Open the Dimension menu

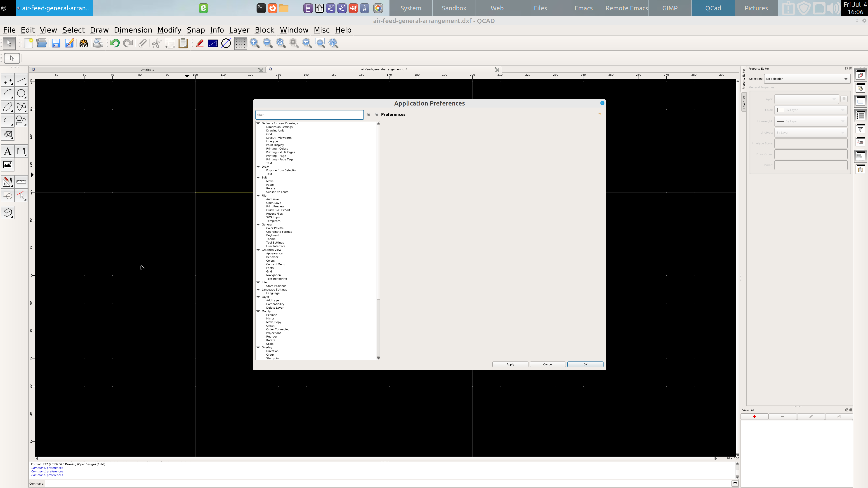coord(133,30)
